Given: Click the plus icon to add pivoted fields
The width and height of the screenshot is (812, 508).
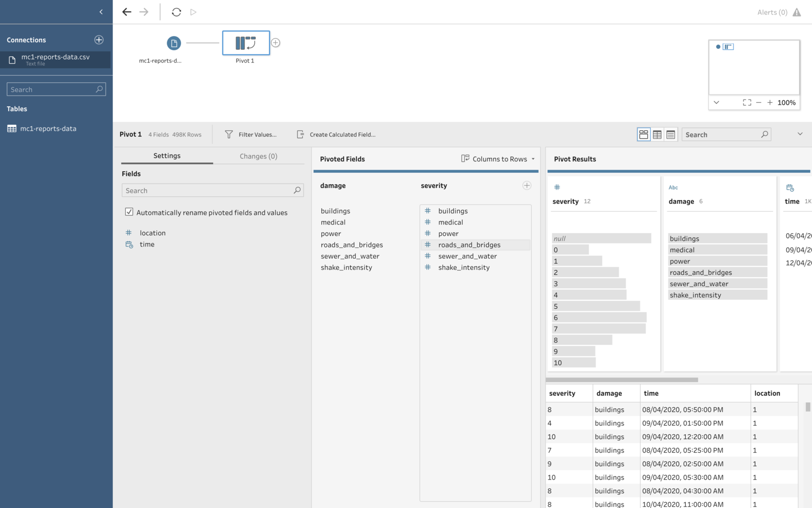Looking at the screenshot, I should pos(527,185).
